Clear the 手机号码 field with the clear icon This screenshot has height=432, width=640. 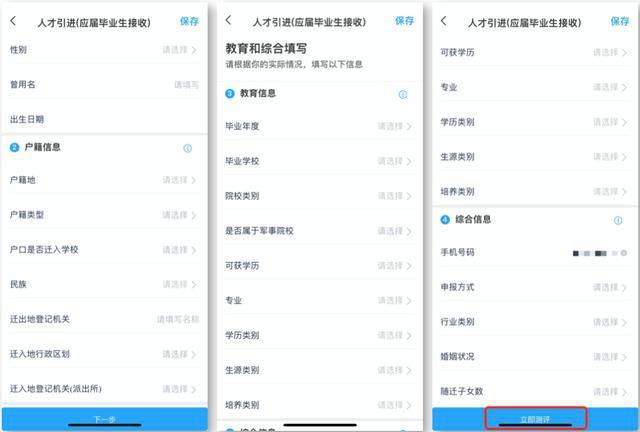point(623,253)
